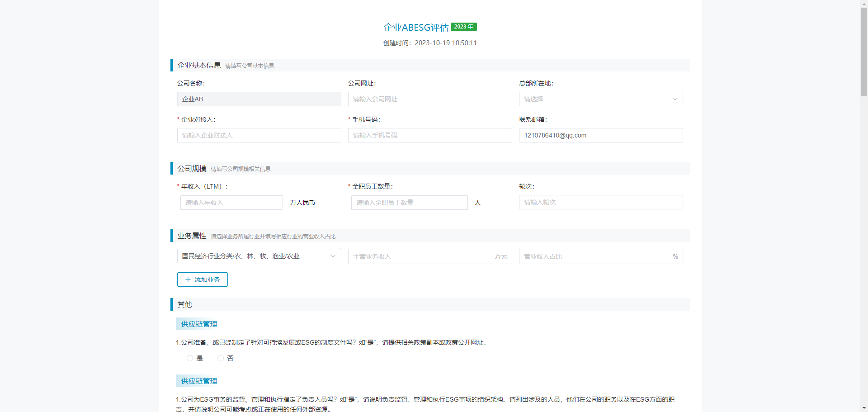Click the chevron arrow in 总部所在地 select
Viewport: 868px width, 412px height.
(x=675, y=99)
